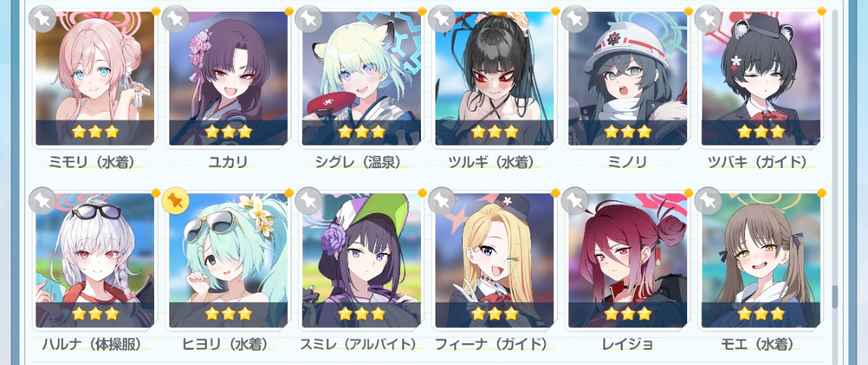The image size is (868, 365).
Task: Select the ミノリ portrait with helmet
Action: 627,77
